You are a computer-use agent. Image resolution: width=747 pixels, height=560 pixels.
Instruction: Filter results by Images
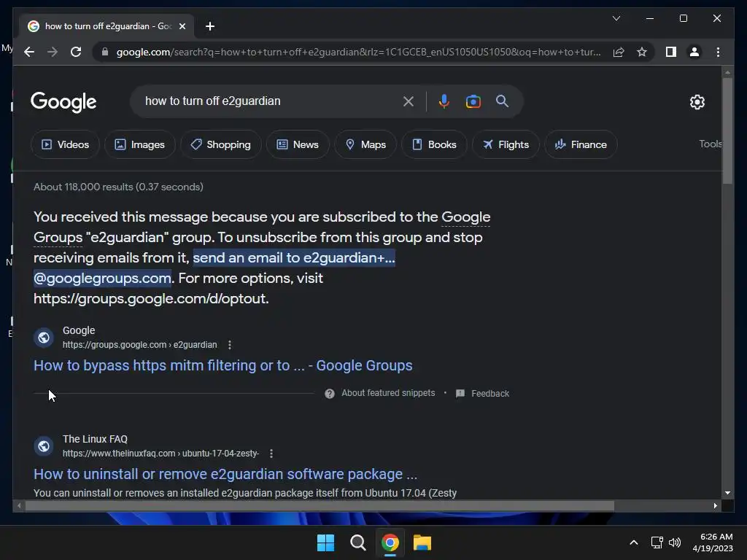pos(139,144)
